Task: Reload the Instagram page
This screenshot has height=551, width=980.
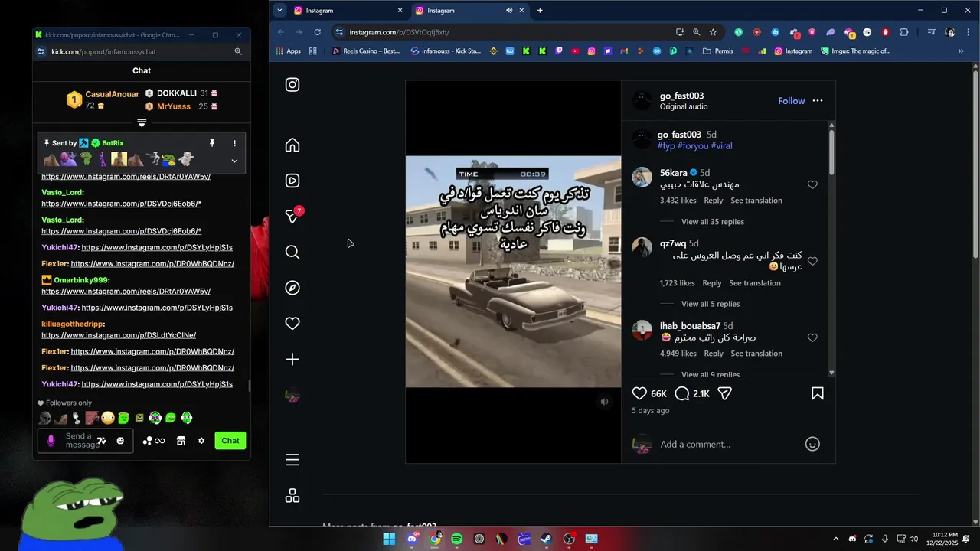Action: coord(317,32)
